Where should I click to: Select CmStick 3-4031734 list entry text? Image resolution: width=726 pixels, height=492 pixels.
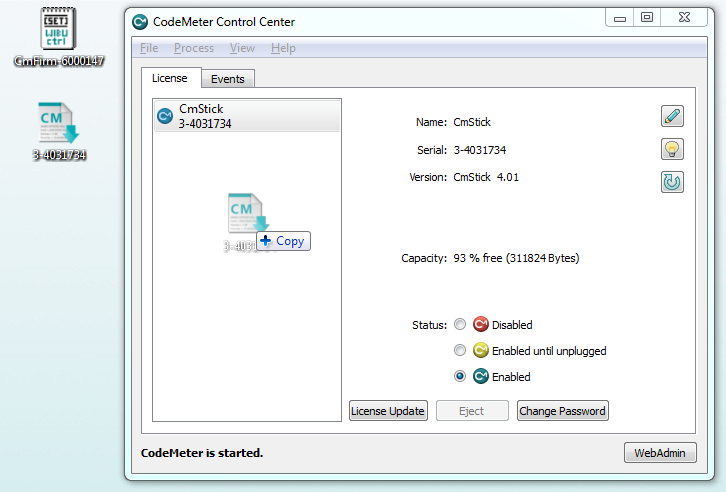click(x=205, y=116)
